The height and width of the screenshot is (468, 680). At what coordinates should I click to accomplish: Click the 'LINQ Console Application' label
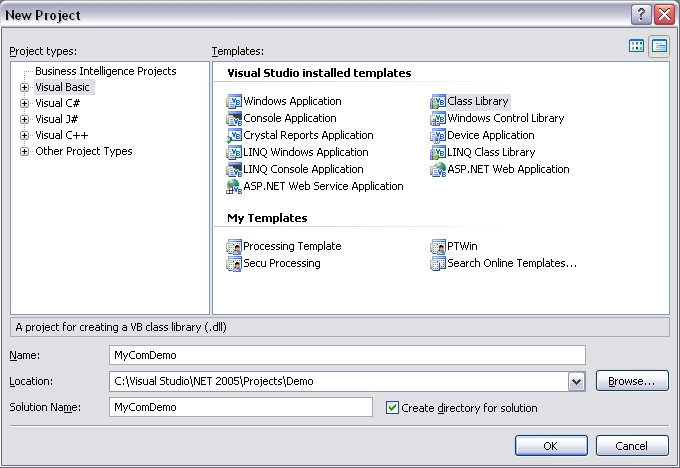pyautogui.click(x=303, y=169)
